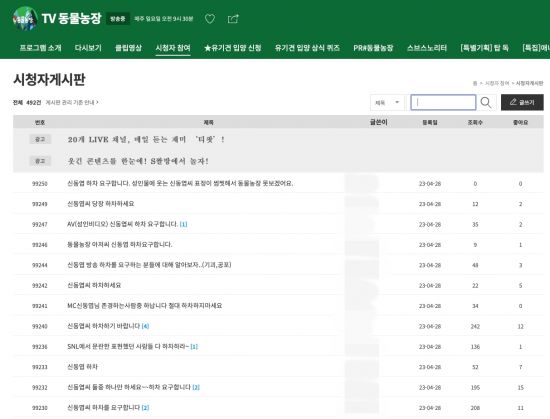The height and width of the screenshot is (419, 550).
Task: Focus the board search input field
Action: tap(443, 102)
